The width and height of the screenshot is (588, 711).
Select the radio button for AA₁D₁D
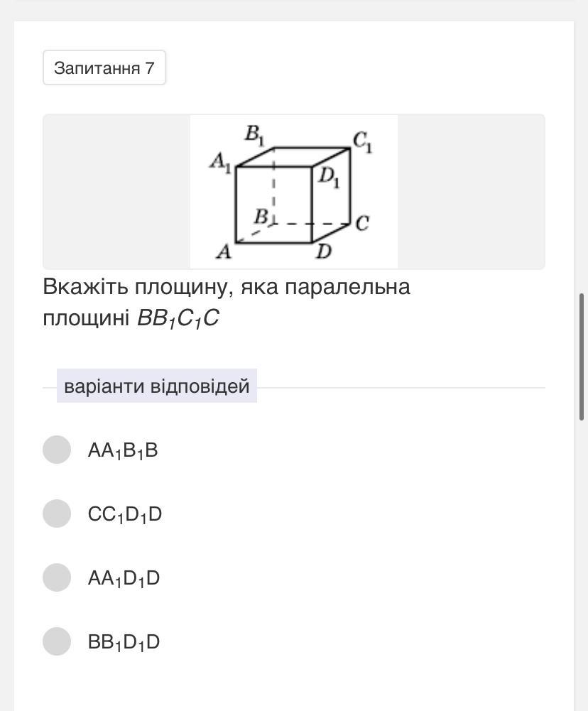pos(57,577)
